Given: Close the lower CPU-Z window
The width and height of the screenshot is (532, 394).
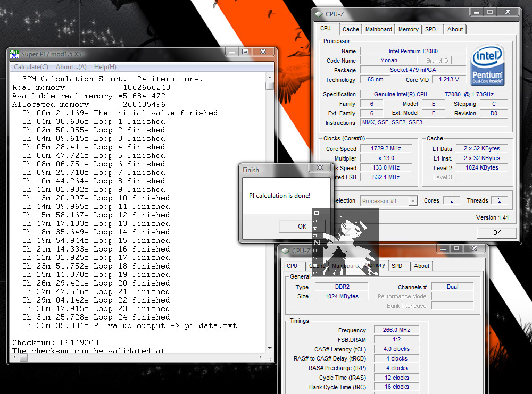Looking at the screenshot, I should (475, 248).
